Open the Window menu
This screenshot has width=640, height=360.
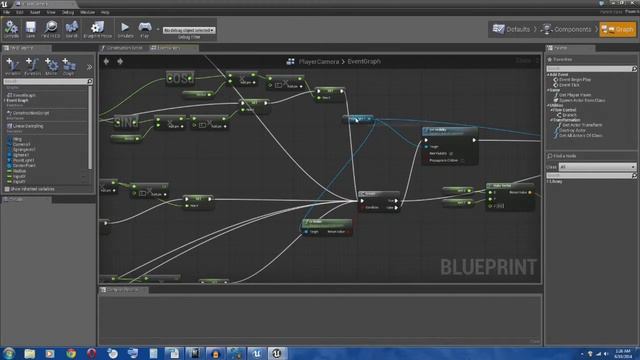click(87, 12)
